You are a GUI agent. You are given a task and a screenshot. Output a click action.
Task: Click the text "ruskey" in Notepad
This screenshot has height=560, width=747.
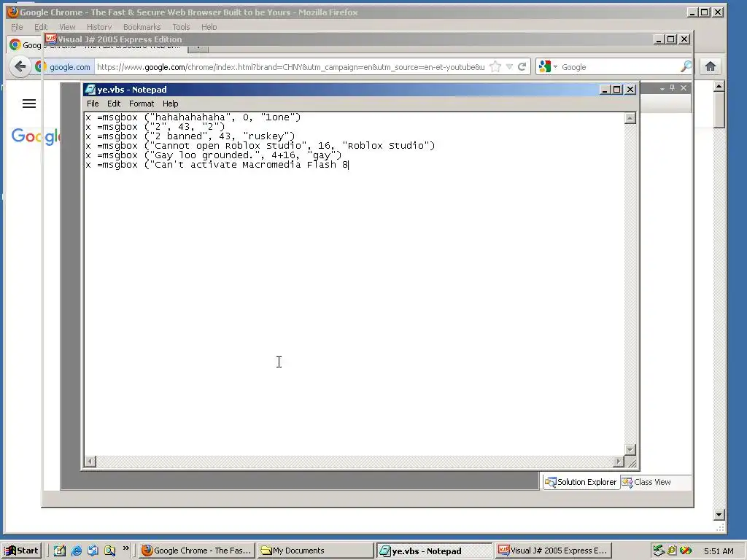coord(266,136)
